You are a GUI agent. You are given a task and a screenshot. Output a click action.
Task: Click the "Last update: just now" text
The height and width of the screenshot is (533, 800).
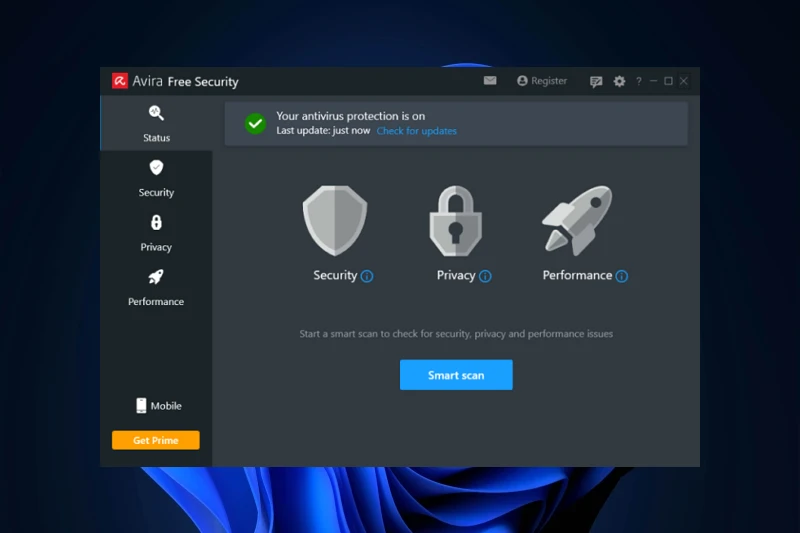click(x=323, y=131)
